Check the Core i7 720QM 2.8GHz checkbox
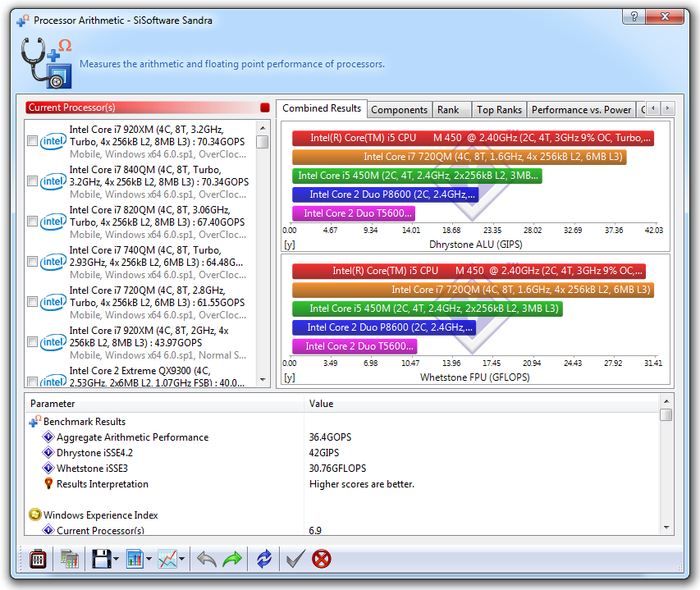 coord(32,302)
